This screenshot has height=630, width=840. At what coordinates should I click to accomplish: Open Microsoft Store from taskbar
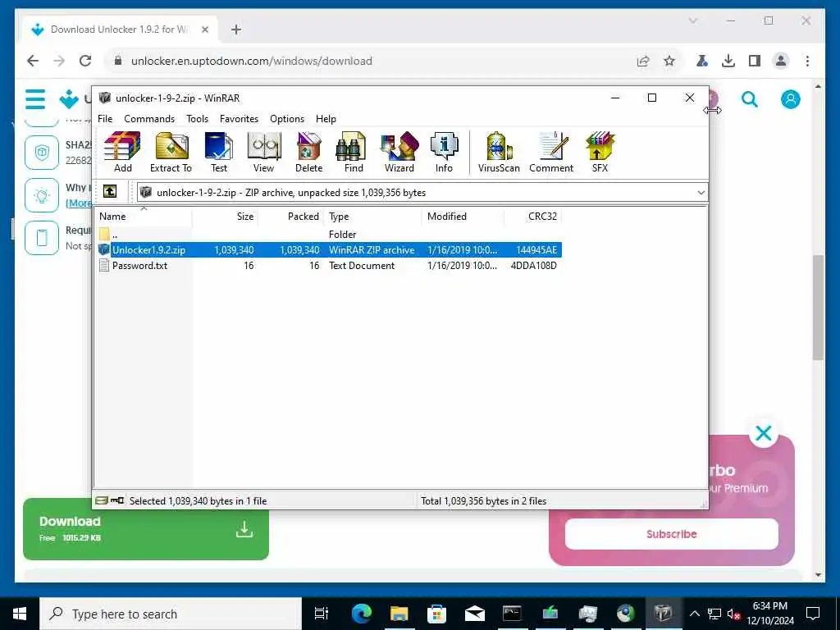(436, 614)
